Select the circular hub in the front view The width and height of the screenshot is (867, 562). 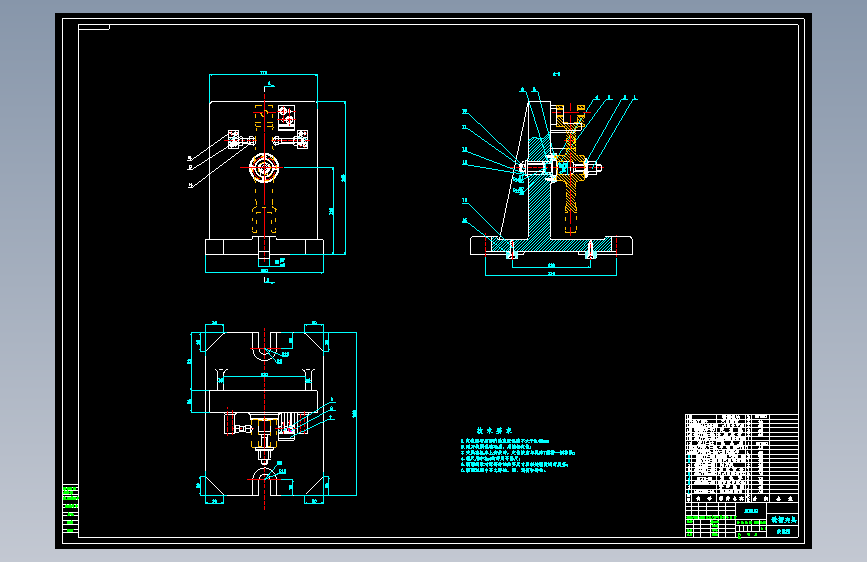(264, 168)
